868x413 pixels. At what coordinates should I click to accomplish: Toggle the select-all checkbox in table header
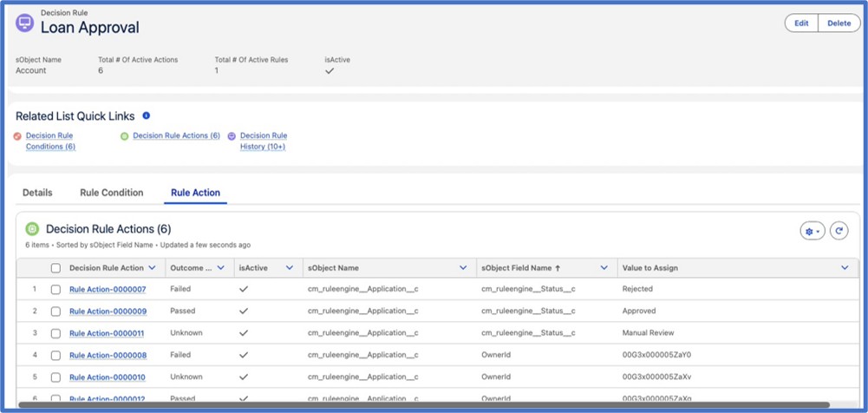point(55,268)
